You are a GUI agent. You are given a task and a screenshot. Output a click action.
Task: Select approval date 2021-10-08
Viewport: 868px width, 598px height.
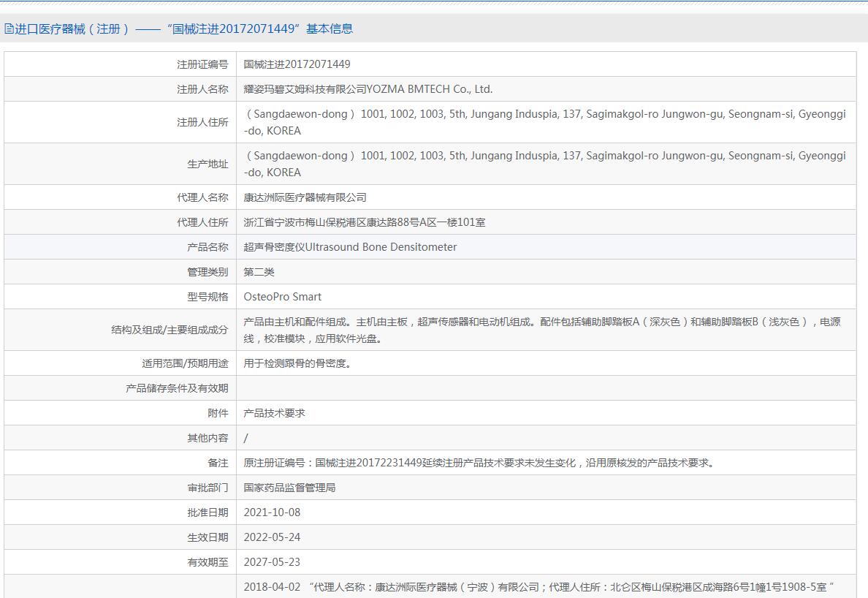[272, 512]
